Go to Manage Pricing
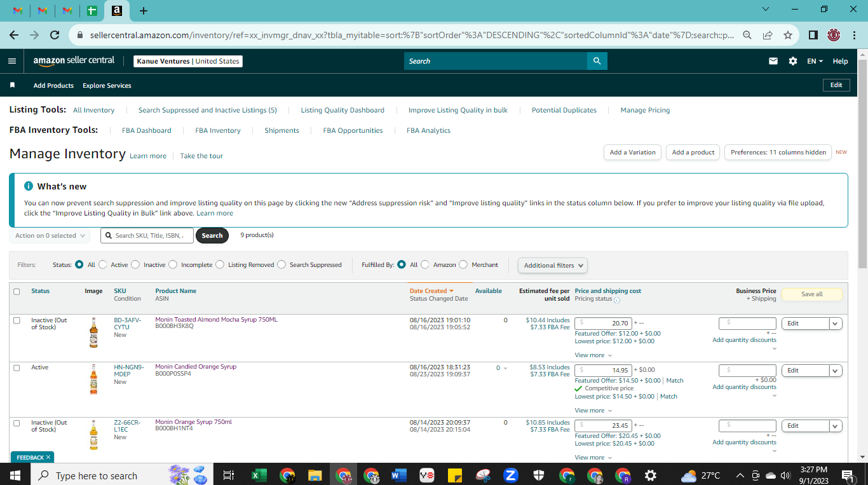The width and height of the screenshot is (868, 485). click(645, 110)
